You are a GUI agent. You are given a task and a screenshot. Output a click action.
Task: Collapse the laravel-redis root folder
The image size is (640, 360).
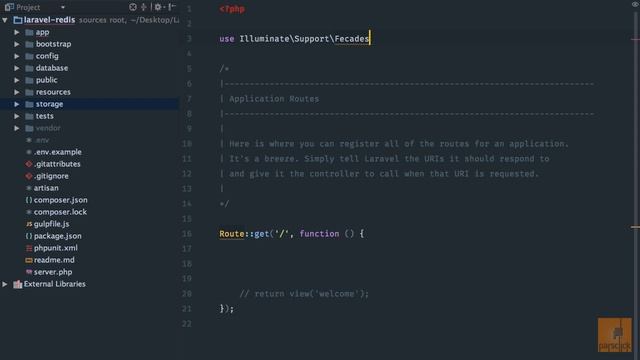pyautogui.click(x=4, y=20)
